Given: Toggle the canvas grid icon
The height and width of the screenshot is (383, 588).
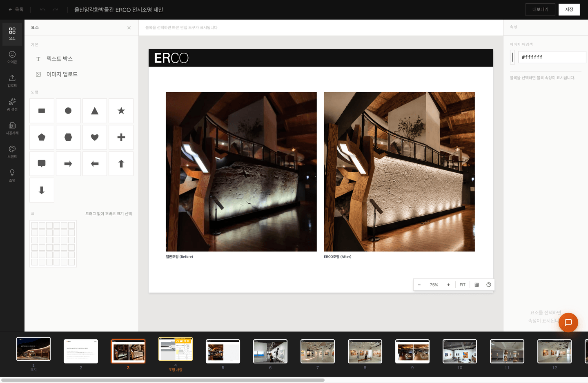Looking at the screenshot, I should click(477, 285).
